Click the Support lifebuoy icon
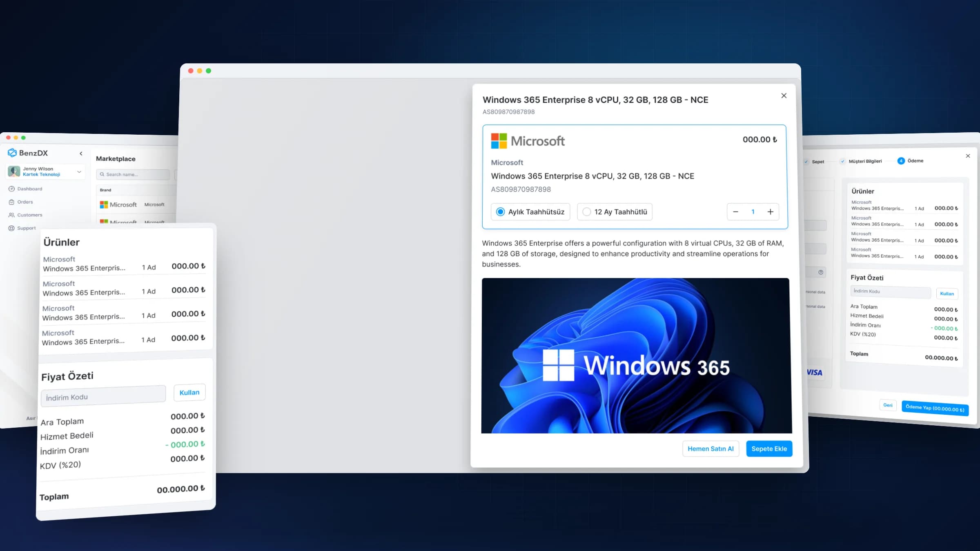Image resolution: width=980 pixels, height=551 pixels. tap(11, 228)
